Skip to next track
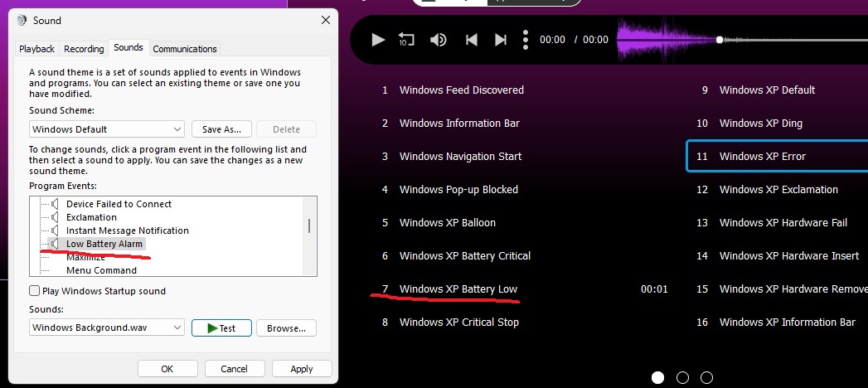The width and height of the screenshot is (868, 388). coord(501,40)
